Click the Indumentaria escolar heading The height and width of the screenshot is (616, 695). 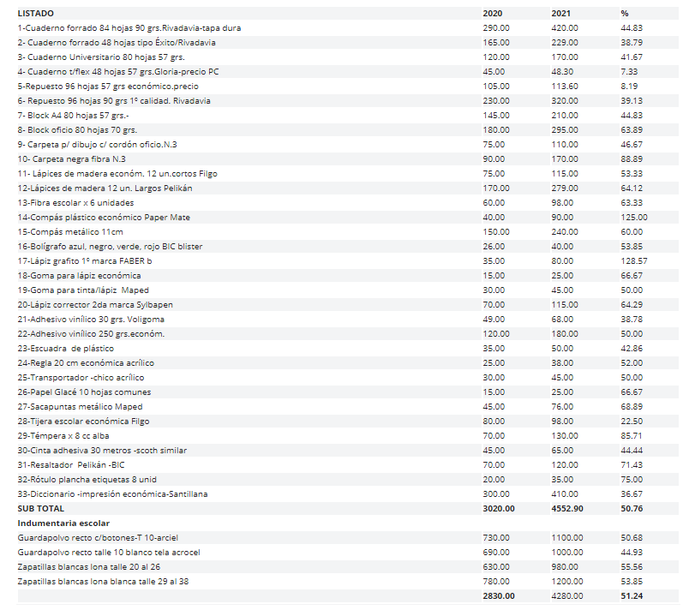(x=63, y=523)
